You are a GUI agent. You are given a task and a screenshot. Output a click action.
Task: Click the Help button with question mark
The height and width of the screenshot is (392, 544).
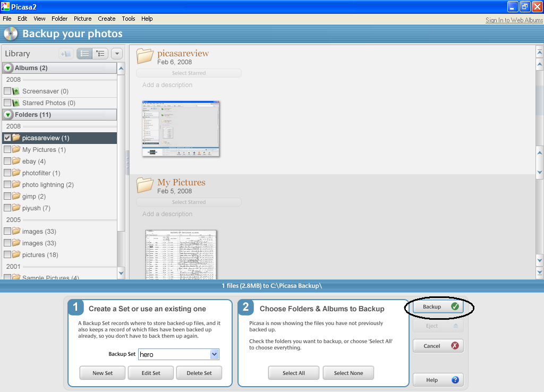point(438,380)
